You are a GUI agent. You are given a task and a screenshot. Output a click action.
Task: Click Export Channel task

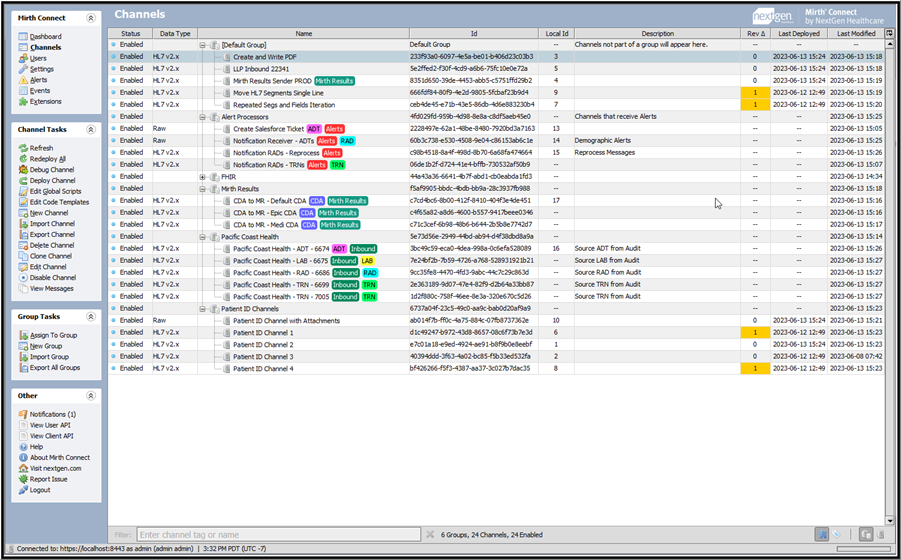pyautogui.click(x=52, y=235)
